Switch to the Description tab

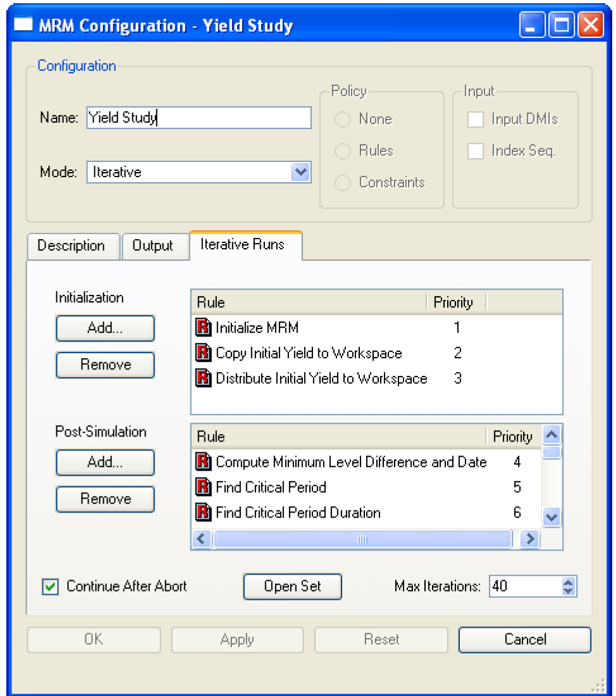pos(71,245)
